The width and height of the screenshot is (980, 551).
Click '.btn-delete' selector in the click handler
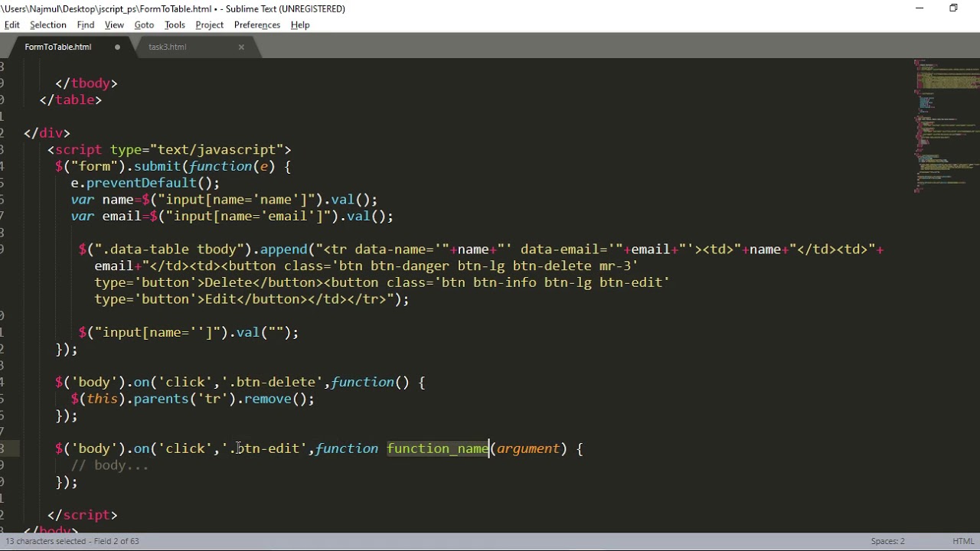coord(272,382)
